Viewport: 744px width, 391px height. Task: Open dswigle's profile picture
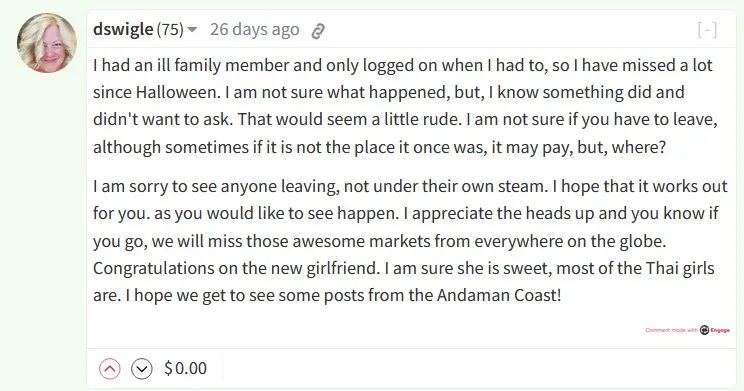46,43
